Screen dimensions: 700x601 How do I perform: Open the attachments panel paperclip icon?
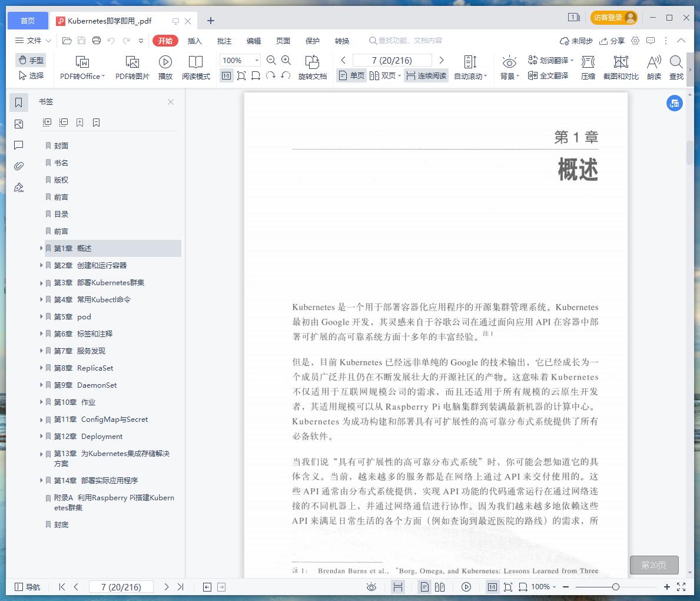pos(19,166)
